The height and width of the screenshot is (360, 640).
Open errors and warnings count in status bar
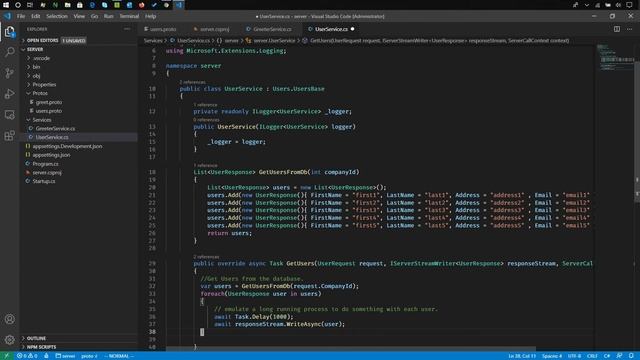pyautogui.click(x=27, y=356)
